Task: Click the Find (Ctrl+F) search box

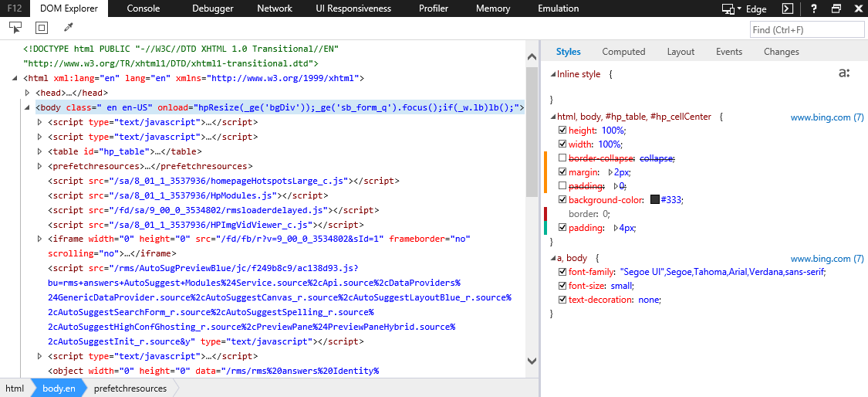Action: 807,29
